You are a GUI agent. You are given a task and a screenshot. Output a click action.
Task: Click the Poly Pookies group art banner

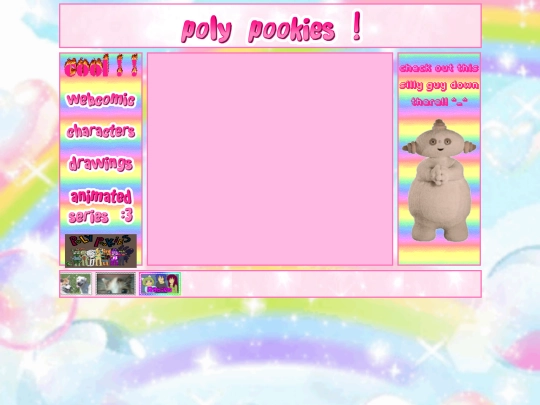click(x=101, y=251)
